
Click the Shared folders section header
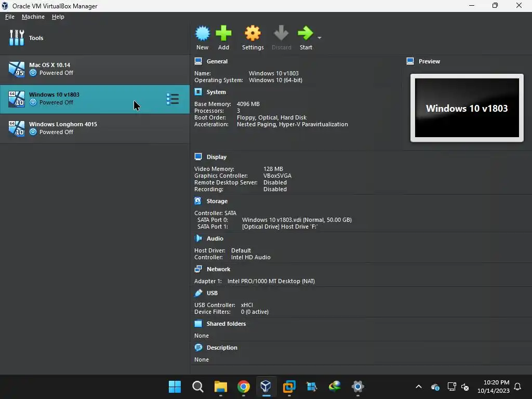coord(227,324)
